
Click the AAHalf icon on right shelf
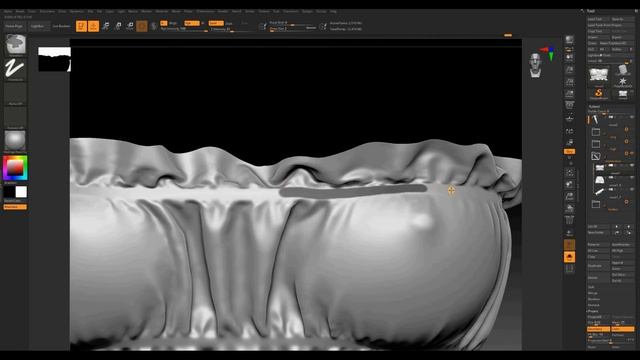tap(569, 94)
